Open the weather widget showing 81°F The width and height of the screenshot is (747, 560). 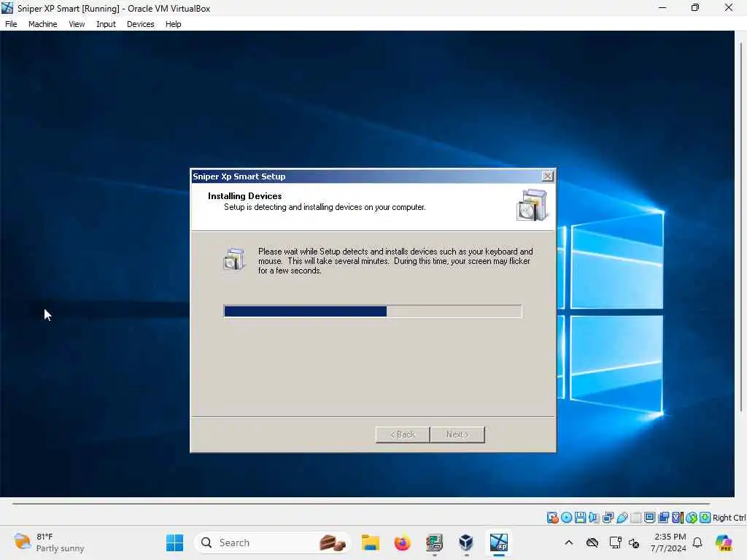click(49, 542)
